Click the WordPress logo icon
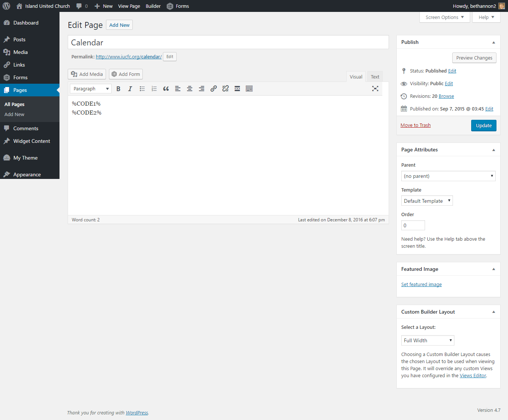This screenshot has height=420, width=508. point(6,6)
